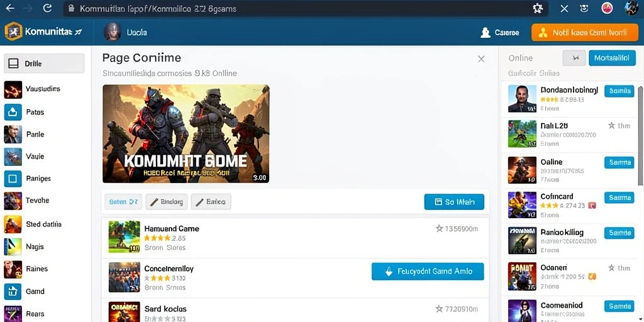Click the smiley face extension icon
The width and height of the screenshot is (644, 322).
pos(584,8)
